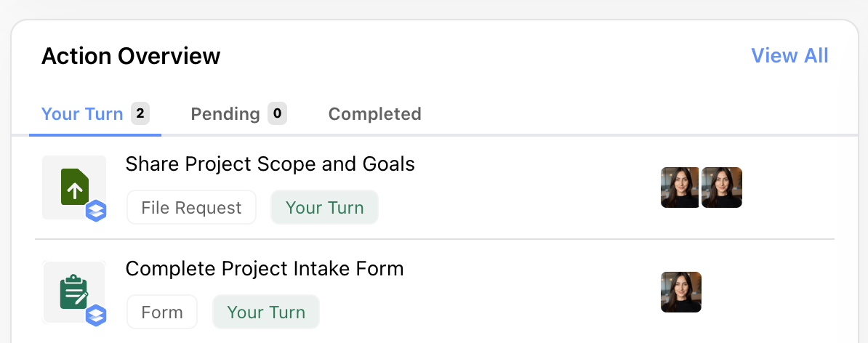Click the Pending count badge 0
The image size is (868, 343).
[278, 113]
